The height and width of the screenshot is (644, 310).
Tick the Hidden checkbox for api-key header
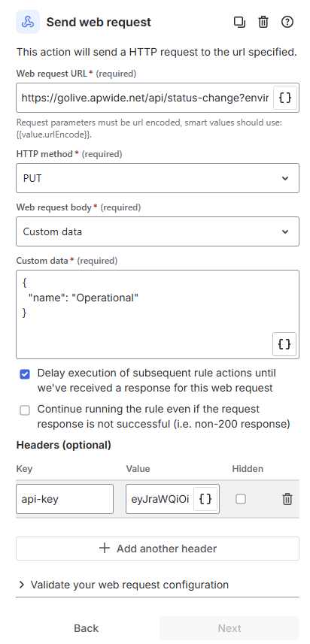click(x=241, y=499)
